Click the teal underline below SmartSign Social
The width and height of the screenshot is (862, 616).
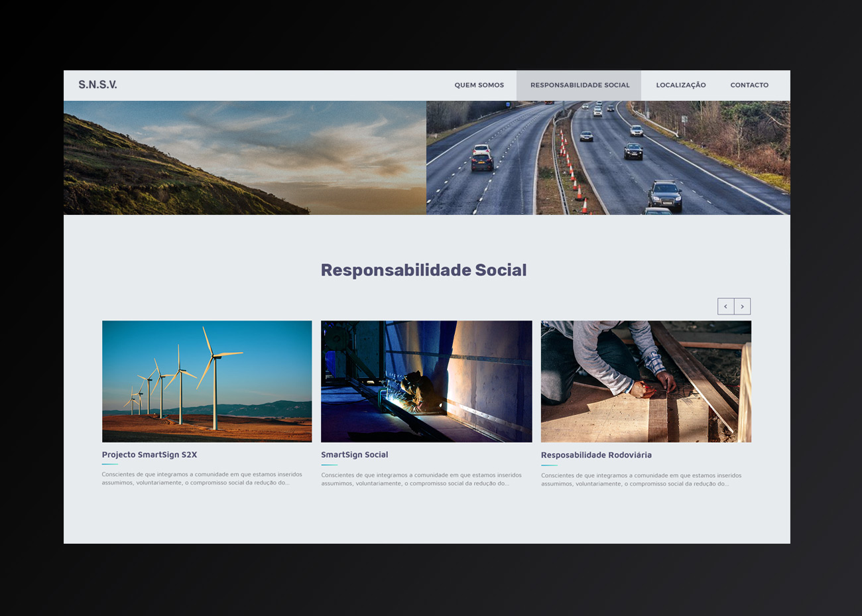[329, 465]
